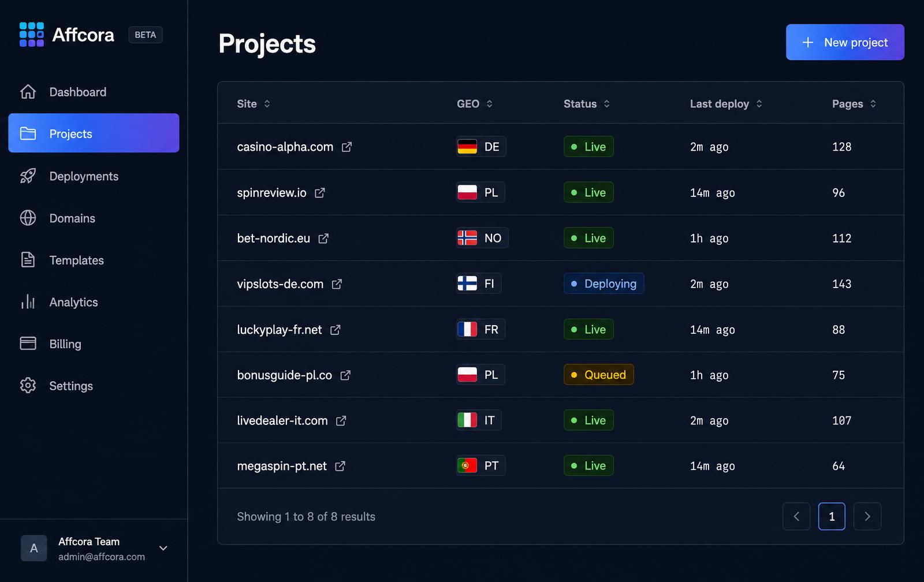Click the globe Domains icon
This screenshot has height=582, width=924.
[28, 218]
